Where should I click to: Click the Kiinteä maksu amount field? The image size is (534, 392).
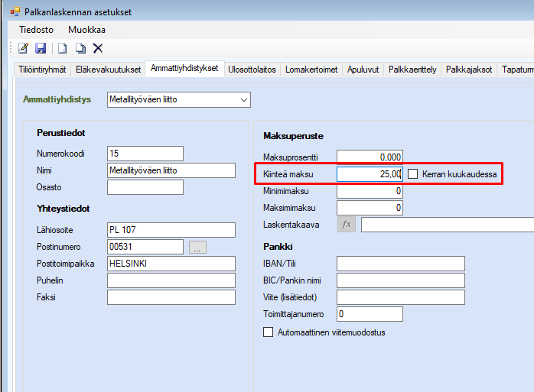tap(370, 174)
